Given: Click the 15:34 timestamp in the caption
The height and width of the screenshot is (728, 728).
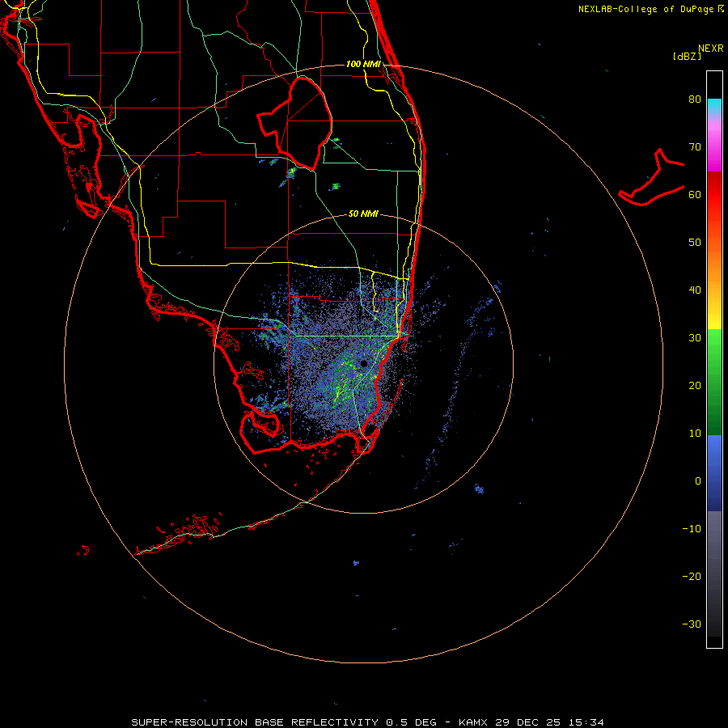Looking at the screenshot, I should tap(586, 722).
